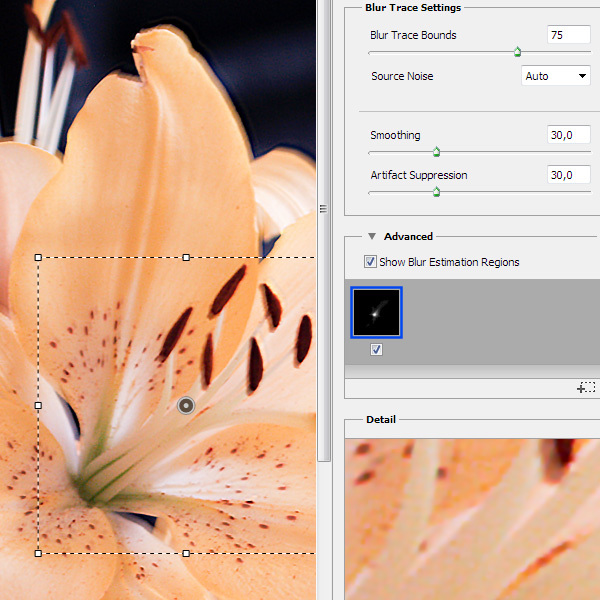Click the Blur Trace Bounds slider handle

[517, 51]
